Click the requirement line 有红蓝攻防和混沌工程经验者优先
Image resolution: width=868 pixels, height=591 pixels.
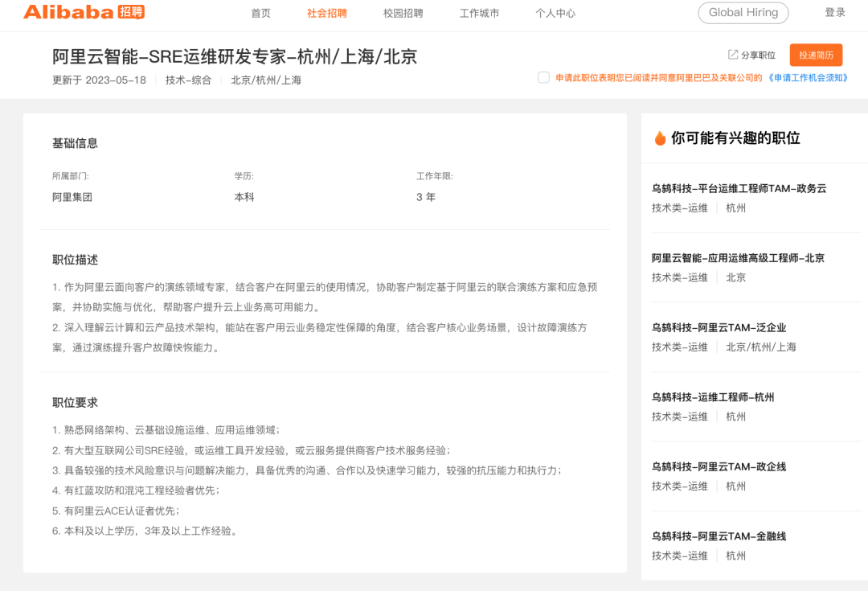136,490
